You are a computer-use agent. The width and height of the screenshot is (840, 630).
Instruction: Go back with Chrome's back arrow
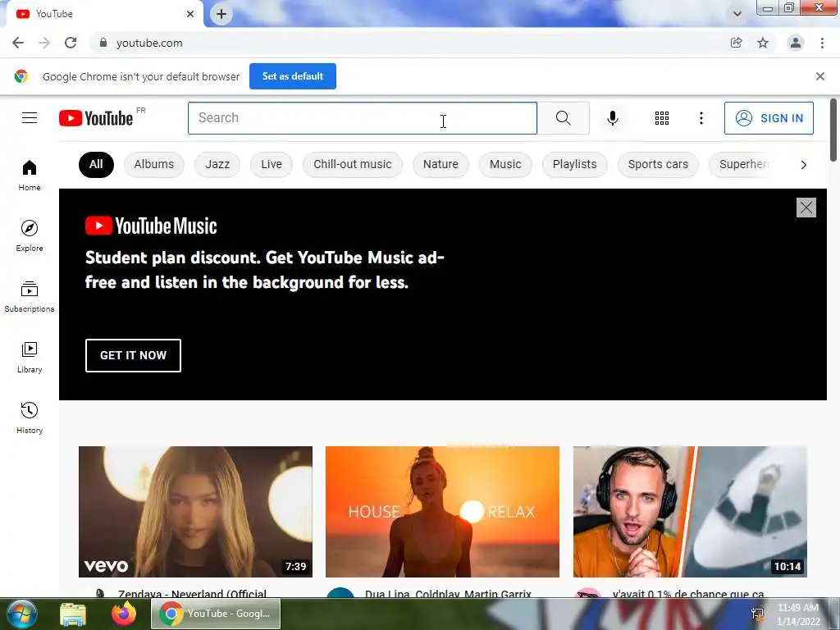[18, 43]
